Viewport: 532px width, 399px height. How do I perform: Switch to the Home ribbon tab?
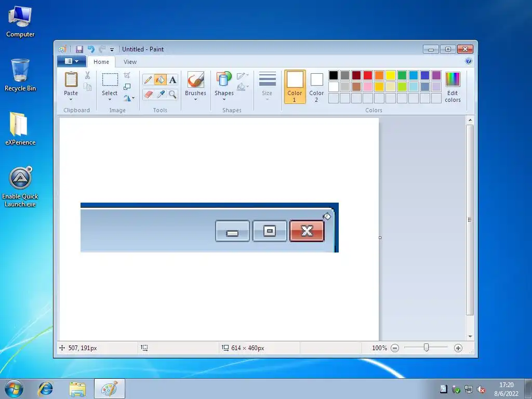click(x=101, y=62)
